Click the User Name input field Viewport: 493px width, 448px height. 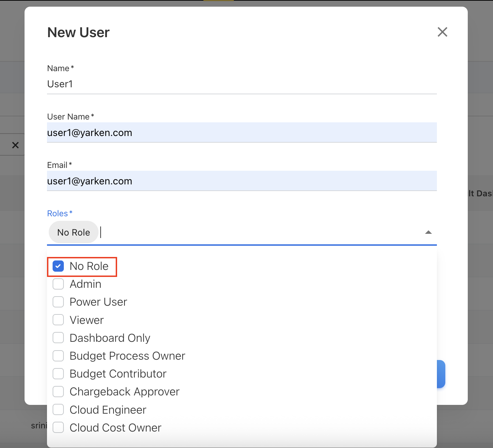pos(241,133)
